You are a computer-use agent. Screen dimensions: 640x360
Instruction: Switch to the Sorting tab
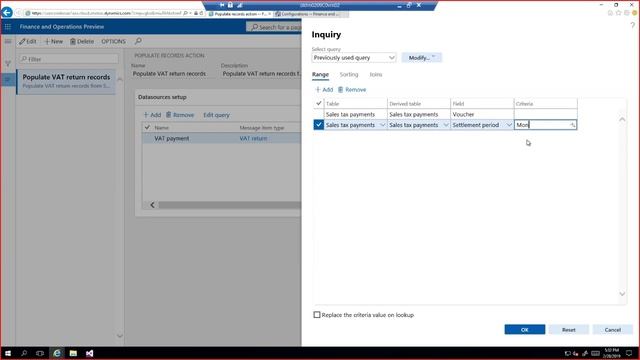(x=349, y=75)
